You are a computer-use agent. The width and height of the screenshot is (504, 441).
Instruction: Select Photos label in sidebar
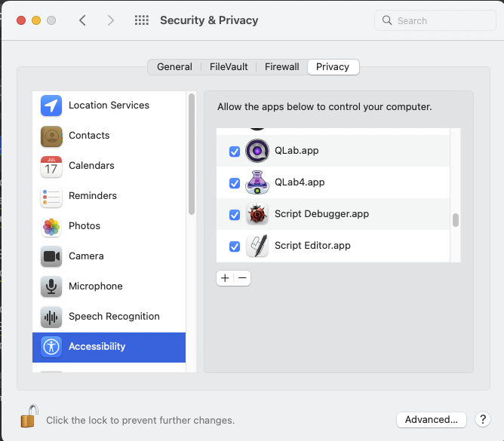(x=85, y=226)
